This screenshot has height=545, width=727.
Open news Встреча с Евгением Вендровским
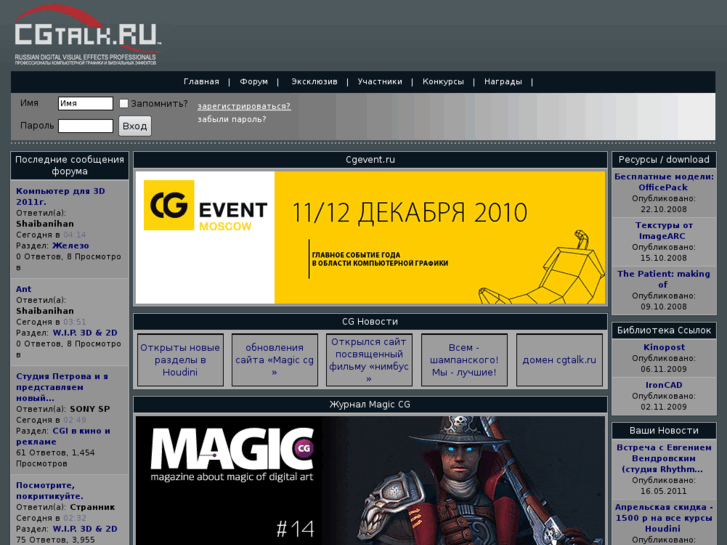663,458
